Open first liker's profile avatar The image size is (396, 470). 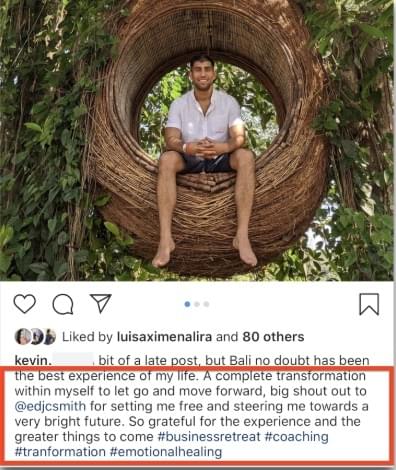(23, 337)
